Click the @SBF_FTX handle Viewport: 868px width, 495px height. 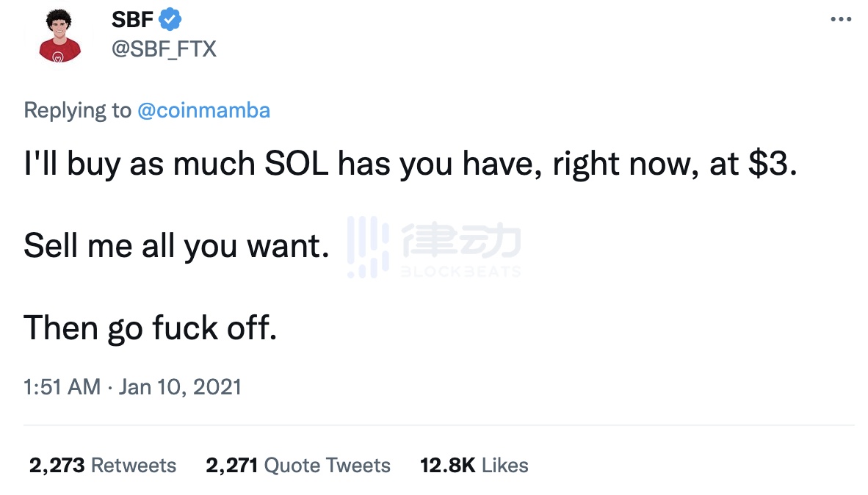pyautogui.click(x=163, y=48)
